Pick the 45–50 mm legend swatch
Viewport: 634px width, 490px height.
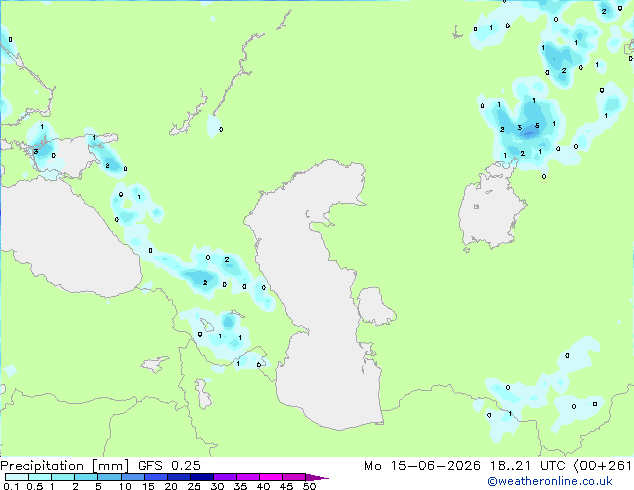click(294, 477)
